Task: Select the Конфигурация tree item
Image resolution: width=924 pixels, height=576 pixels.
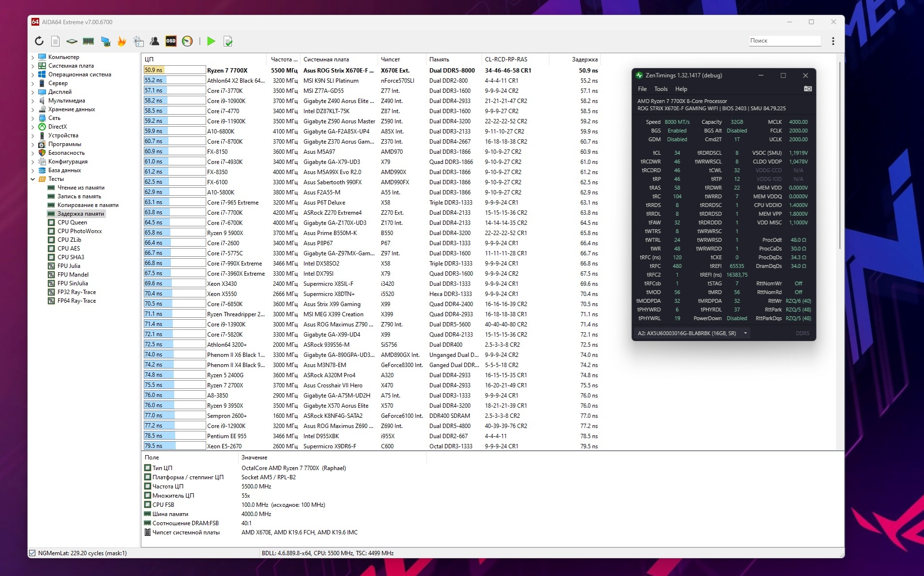Action: tap(68, 162)
